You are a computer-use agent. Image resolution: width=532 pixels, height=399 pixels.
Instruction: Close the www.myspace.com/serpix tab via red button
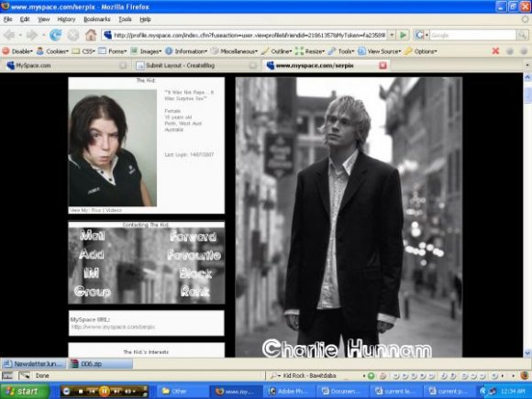pyautogui.click(x=382, y=65)
